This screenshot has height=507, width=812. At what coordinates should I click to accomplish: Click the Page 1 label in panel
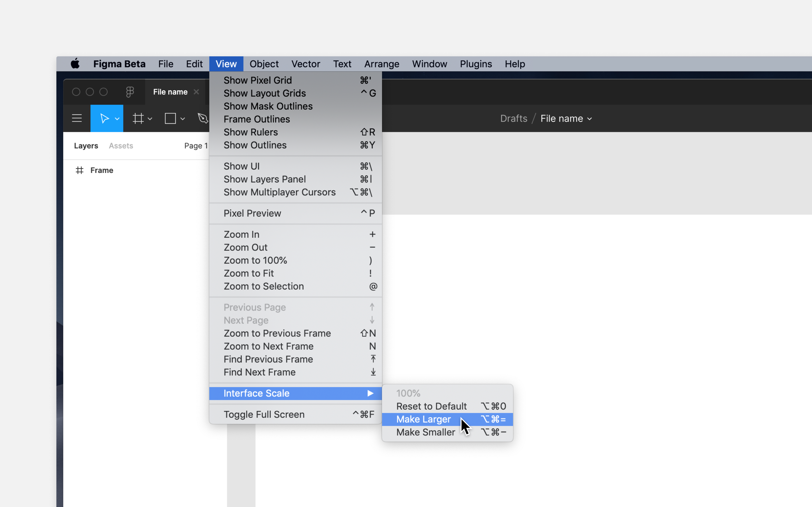coord(196,145)
